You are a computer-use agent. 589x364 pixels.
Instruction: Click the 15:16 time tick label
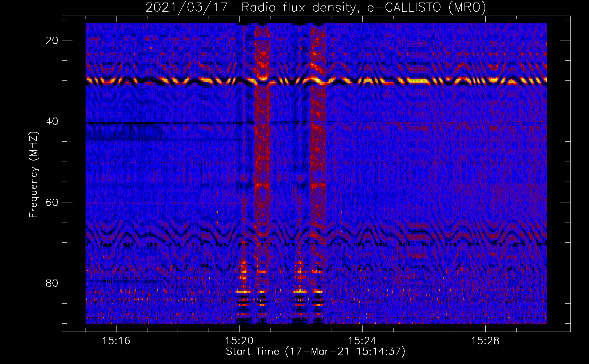point(116,341)
